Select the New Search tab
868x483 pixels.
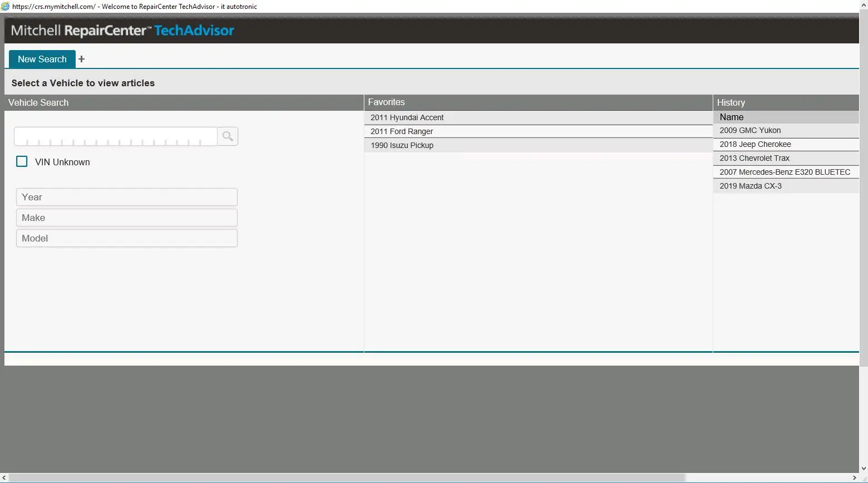point(42,59)
